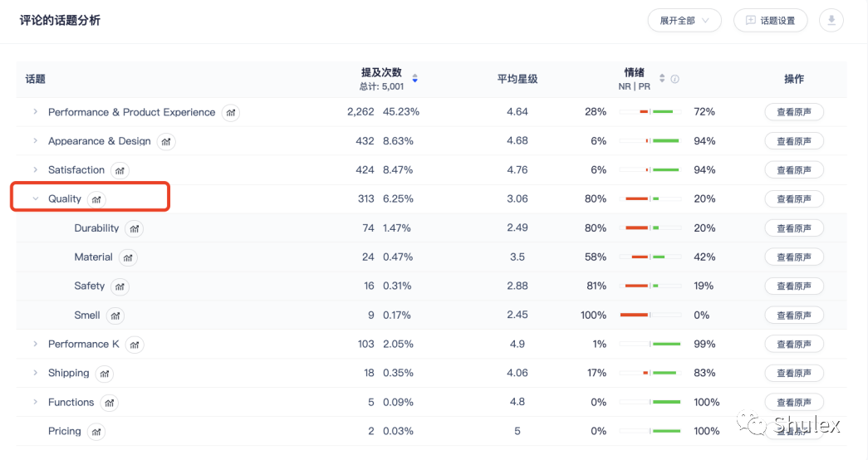
Task: Open trend chart icon beside Safety
Action: [x=120, y=286]
